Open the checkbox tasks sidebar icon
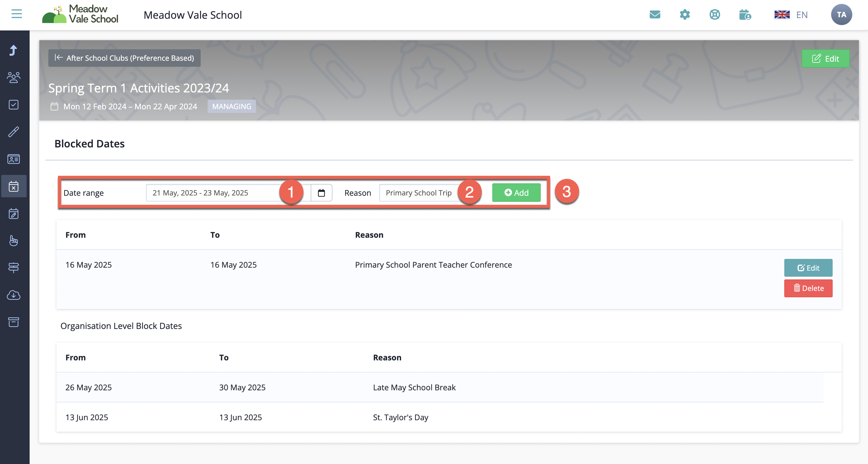The image size is (868, 464). (14, 105)
